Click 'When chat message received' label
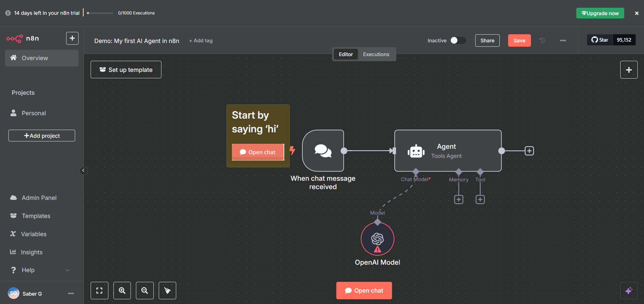644x304 pixels. pos(323,183)
